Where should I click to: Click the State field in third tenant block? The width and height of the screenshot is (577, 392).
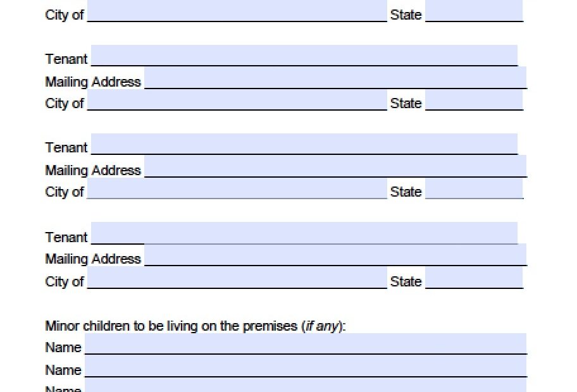[475, 278]
